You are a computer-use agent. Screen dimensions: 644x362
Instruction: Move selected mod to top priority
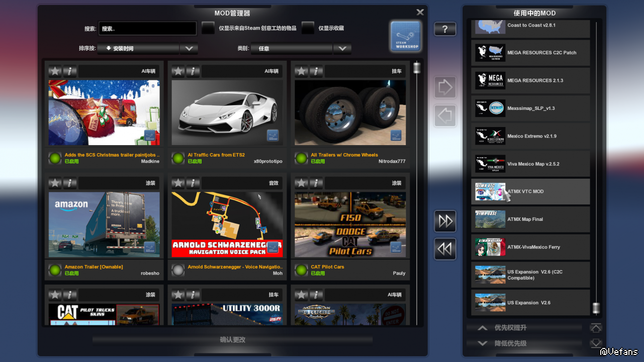[596, 328]
